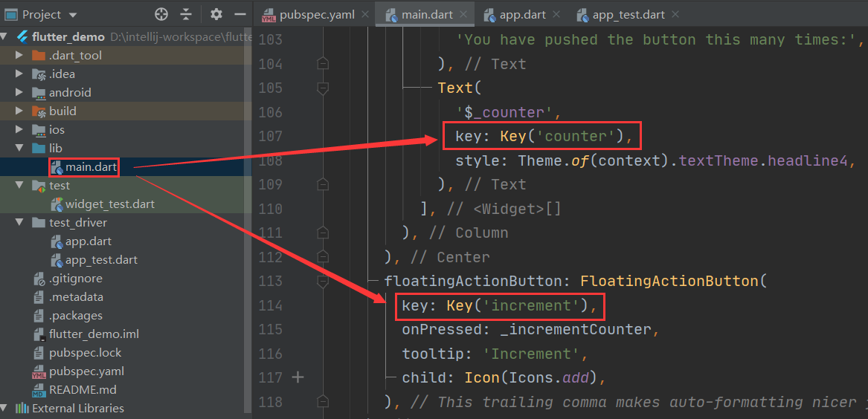Close the main.dart editor tab
This screenshot has height=419, width=868.
(462, 14)
